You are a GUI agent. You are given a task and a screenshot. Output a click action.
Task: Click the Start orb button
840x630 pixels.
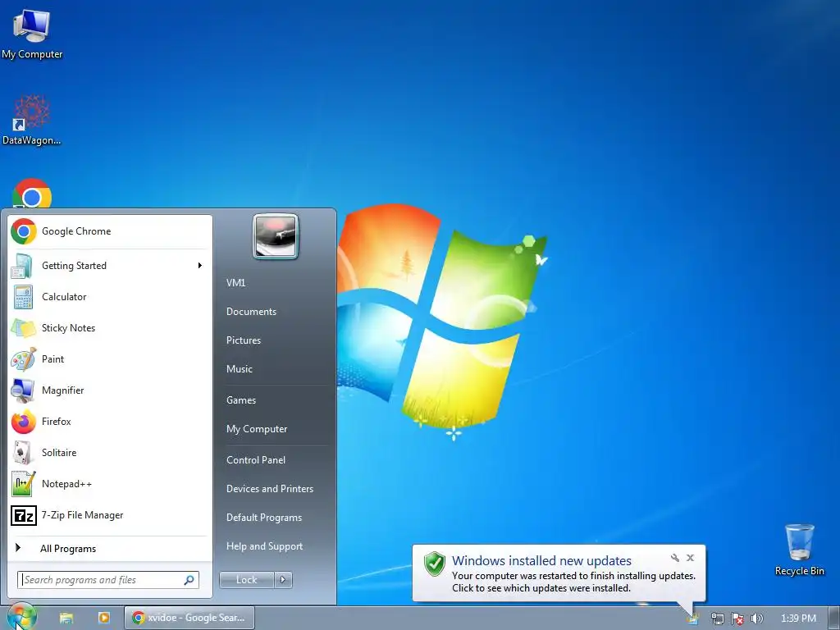click(x=21, y=617)
